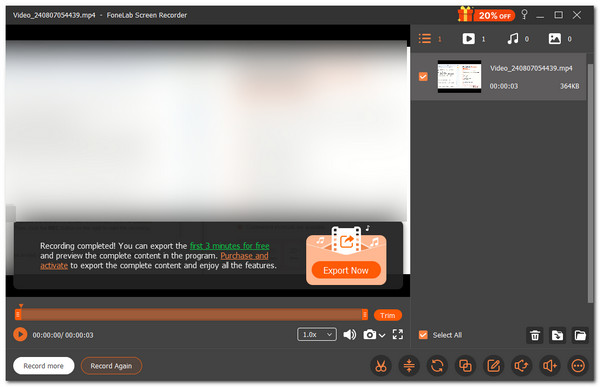
Task: Click the trim start handle on timeline
Action: coord(18,315)
